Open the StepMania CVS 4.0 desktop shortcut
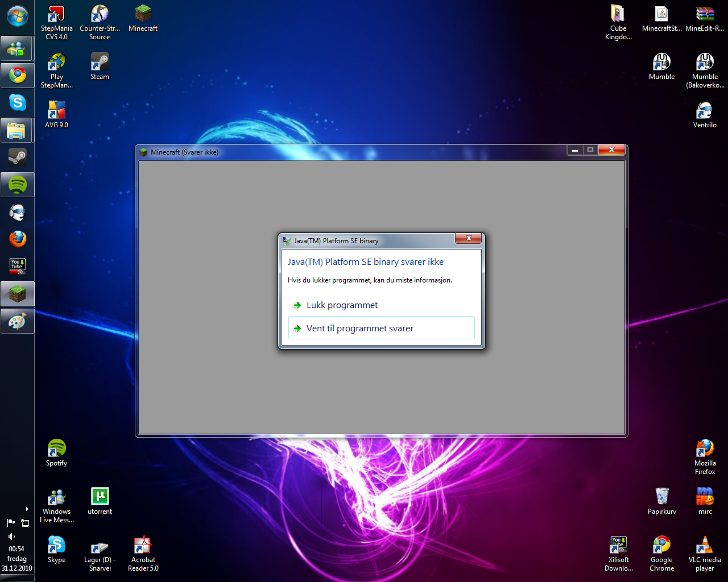The height and width of the screenshot is (582, 728). [x=56, y=23]
